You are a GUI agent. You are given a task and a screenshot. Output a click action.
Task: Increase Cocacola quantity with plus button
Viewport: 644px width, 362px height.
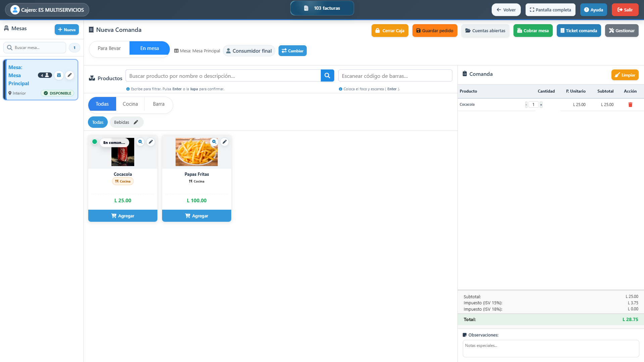click(541, 105)
